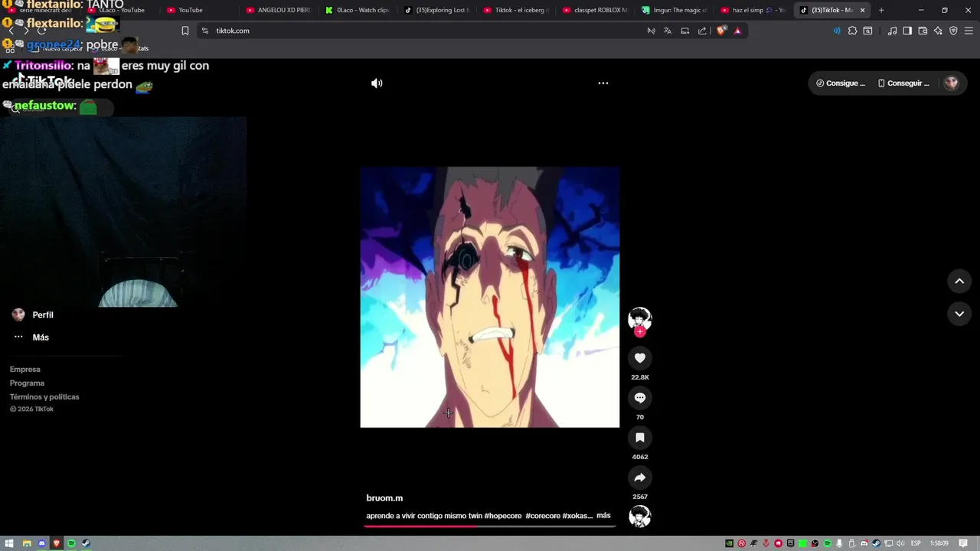Open profile avatar in top right
Screen dimensions: 980x551
(x=952, y=83)
